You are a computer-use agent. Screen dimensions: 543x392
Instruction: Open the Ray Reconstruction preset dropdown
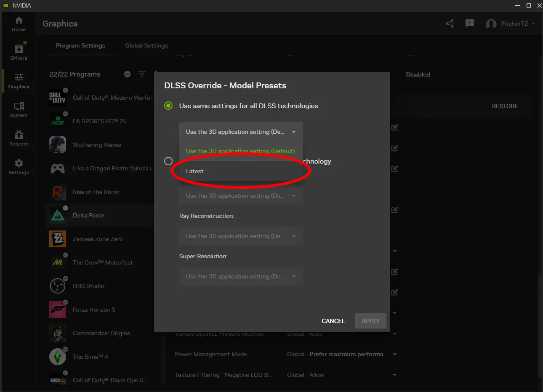tap(241, 236)
